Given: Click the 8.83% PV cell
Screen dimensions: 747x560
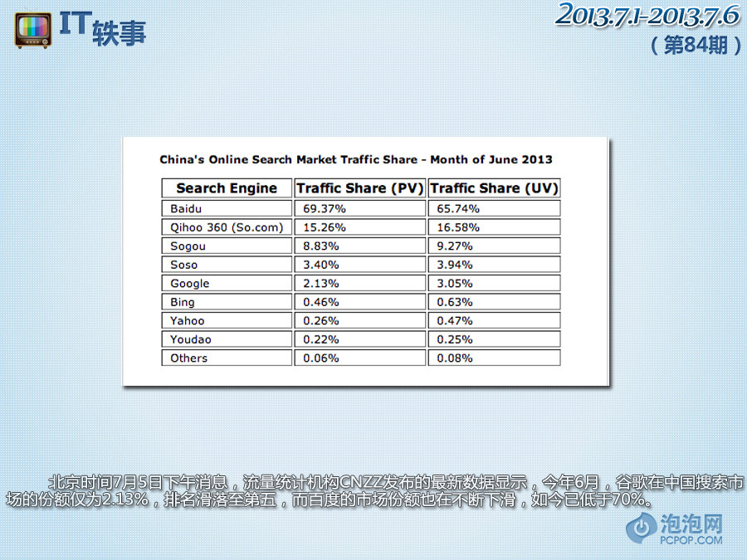Looking at the screenshot, I should click(x=360, y=246).
